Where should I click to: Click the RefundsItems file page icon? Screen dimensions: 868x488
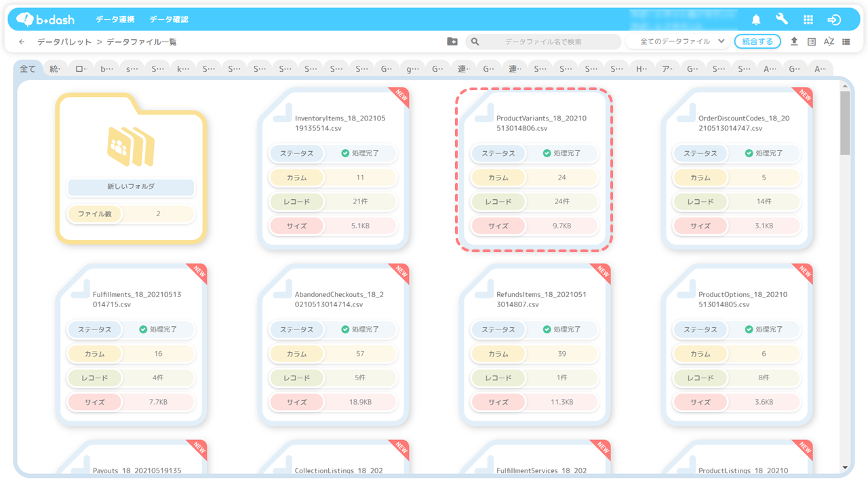484,289
